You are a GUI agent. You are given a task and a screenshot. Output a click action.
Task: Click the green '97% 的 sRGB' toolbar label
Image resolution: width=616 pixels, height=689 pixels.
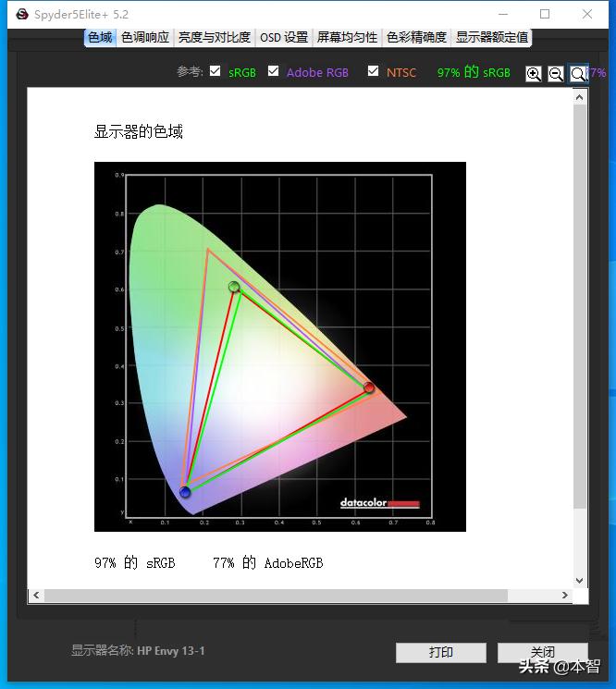pos(474,72)
